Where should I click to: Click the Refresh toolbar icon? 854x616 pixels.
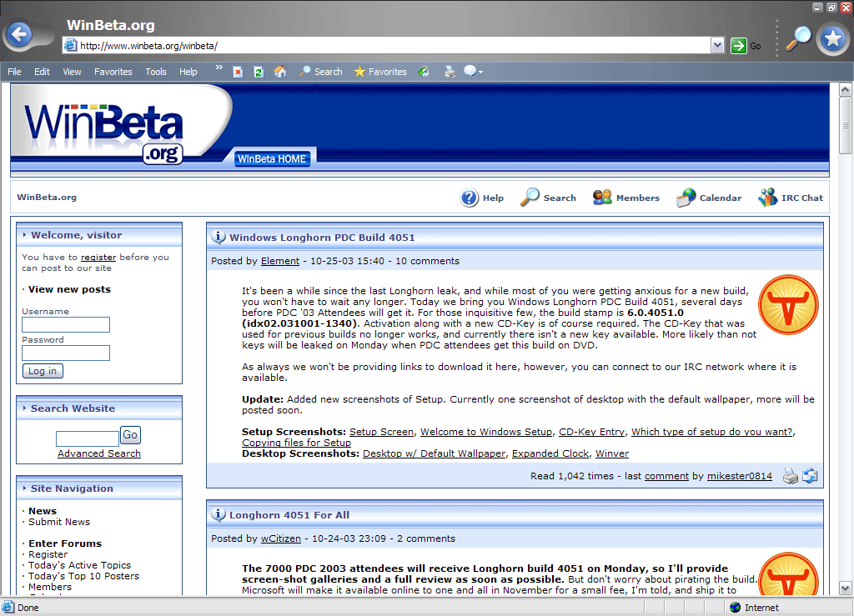(x=259, y=72)
